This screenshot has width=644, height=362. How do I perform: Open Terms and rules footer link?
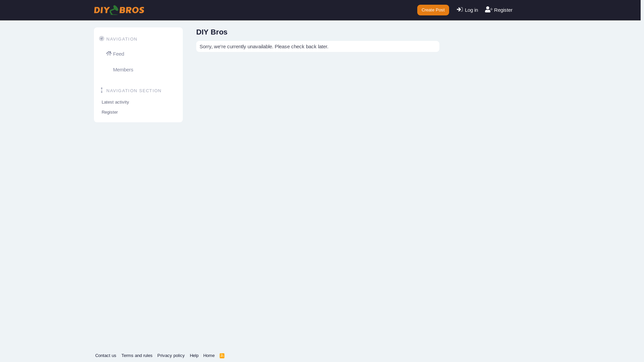tap(137, 356)
